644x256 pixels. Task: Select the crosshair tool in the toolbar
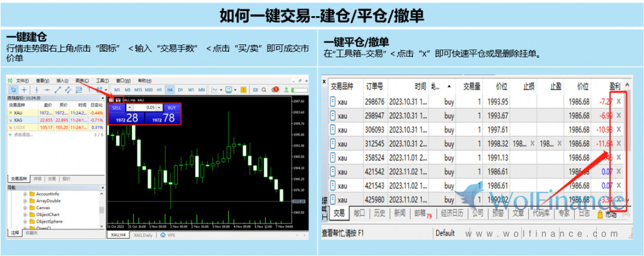click(24, 90)
